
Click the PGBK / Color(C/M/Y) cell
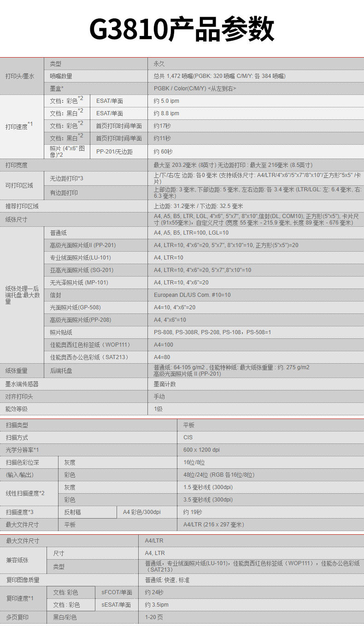point(194,89)
